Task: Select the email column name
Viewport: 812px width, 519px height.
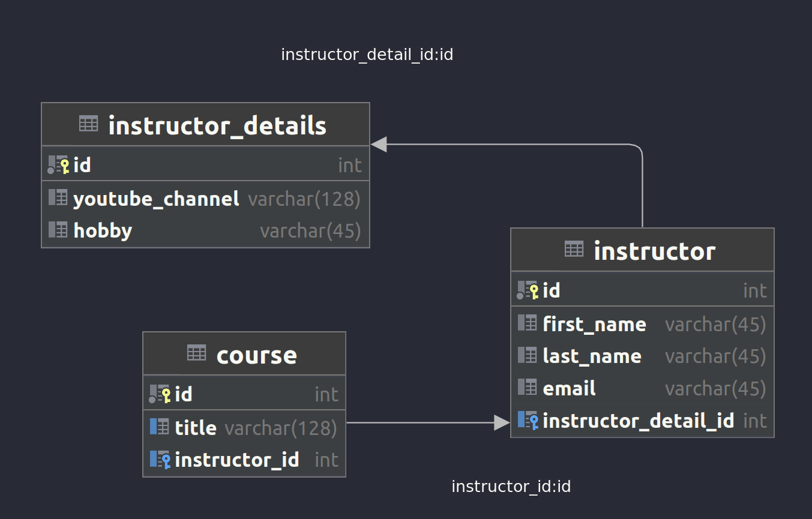Action: 569,389
